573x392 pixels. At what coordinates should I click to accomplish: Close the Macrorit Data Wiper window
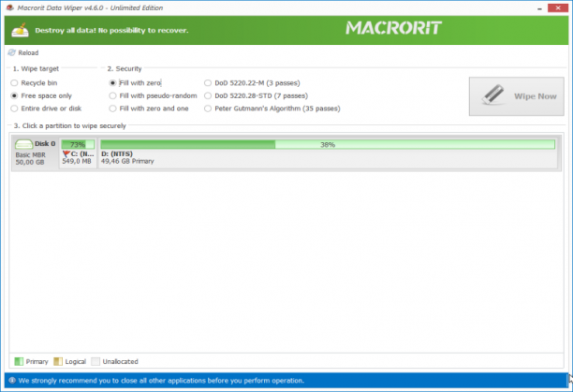click(558, 7)
